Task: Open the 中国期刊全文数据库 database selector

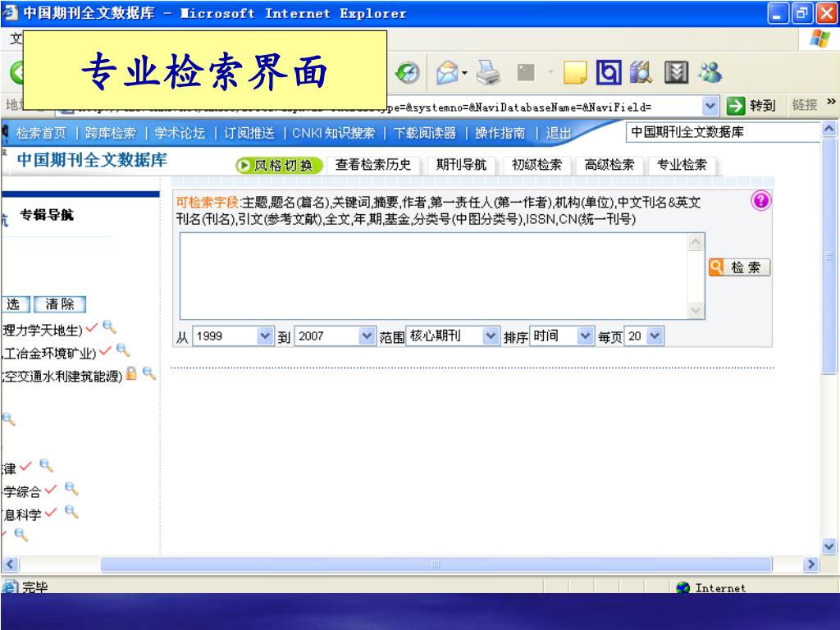Action: click(722, 132)
